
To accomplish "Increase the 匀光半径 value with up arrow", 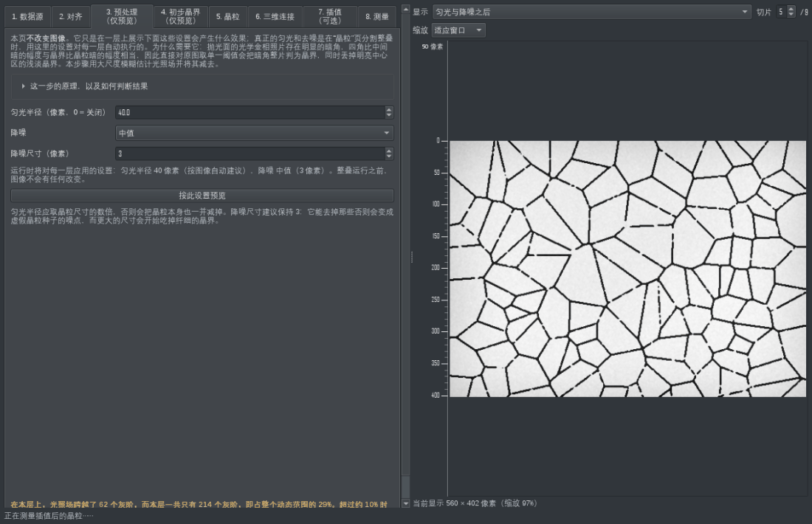I will 389,109.
